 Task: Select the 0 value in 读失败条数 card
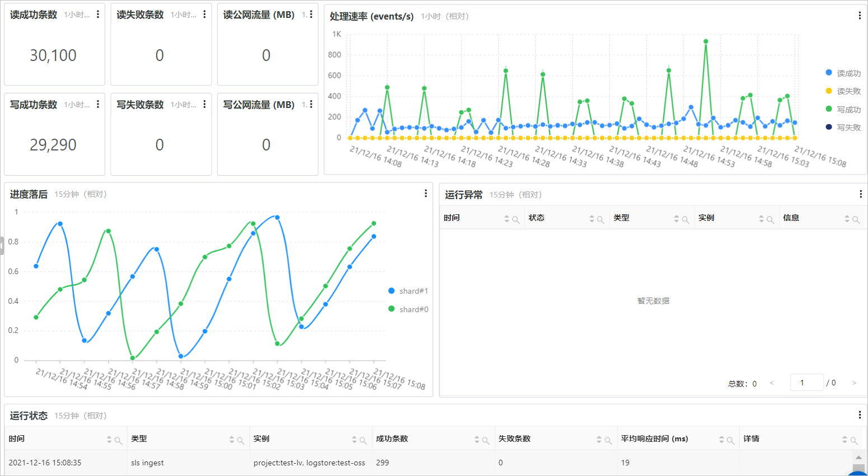[159, 55]
